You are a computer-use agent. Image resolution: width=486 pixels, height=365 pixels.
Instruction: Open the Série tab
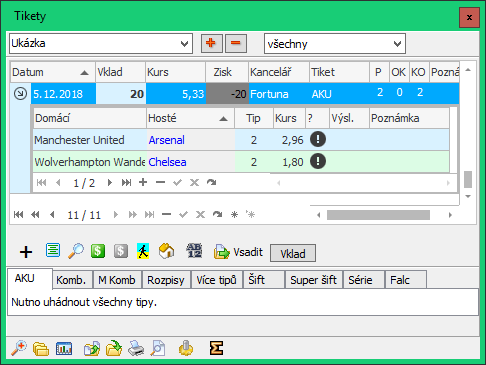363,280
